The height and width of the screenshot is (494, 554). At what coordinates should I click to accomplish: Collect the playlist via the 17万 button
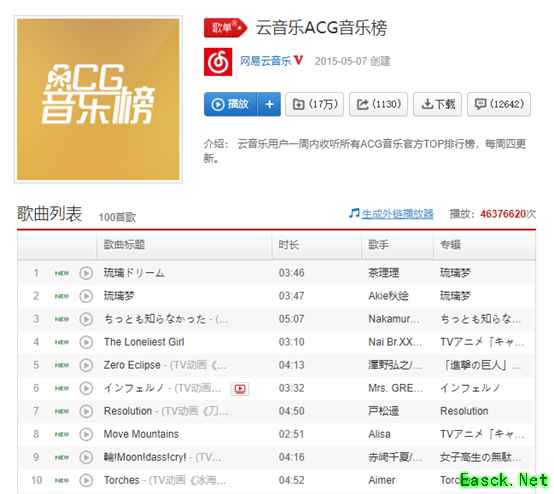[314, 104]
